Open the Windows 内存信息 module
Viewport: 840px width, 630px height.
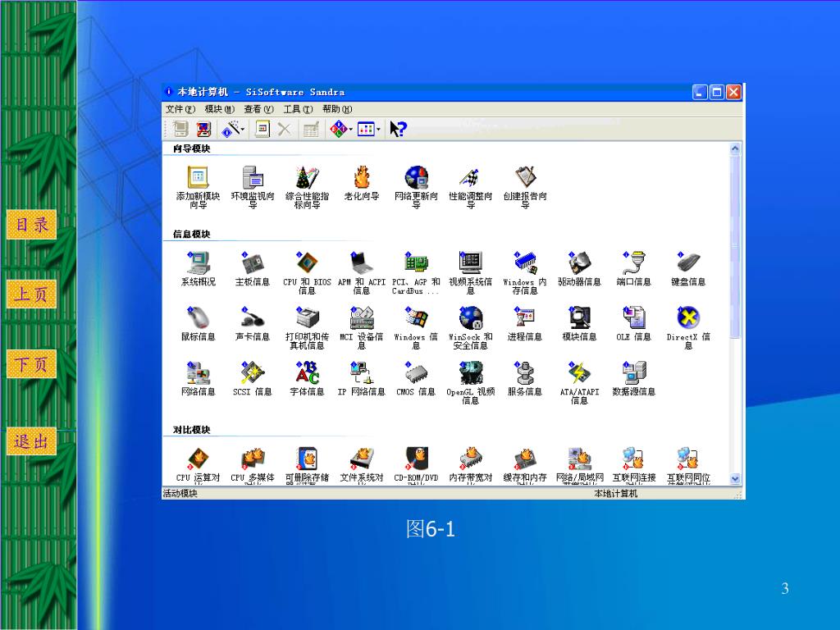tap(525, 263)
